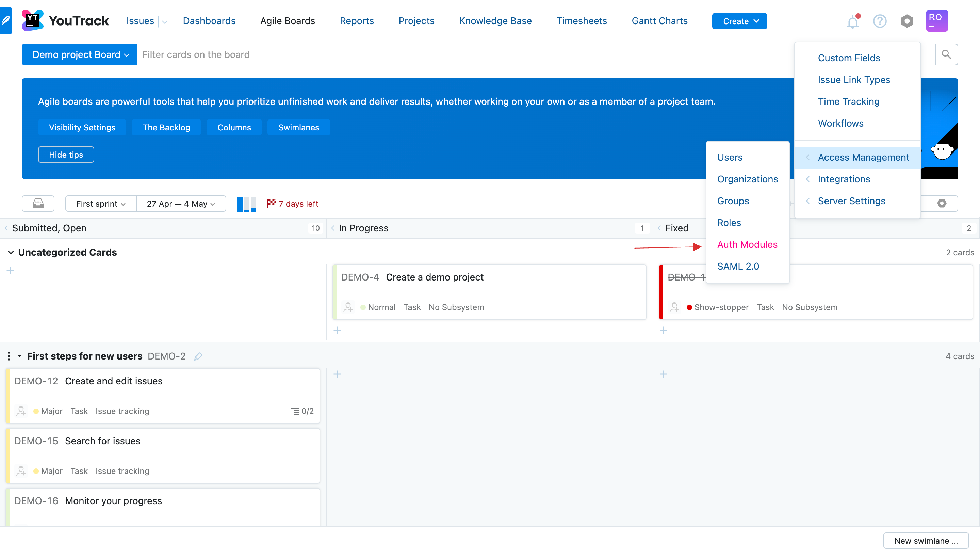Open the SAML 2.0 settings
This screenshot has height=559, width=980.
[x=738, y=266]
